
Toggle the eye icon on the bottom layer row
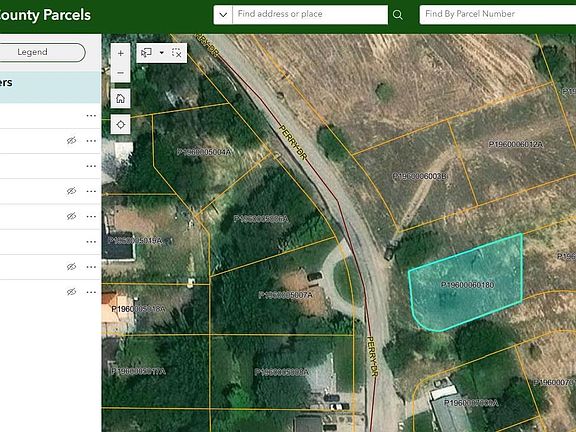tap(71, 292)
